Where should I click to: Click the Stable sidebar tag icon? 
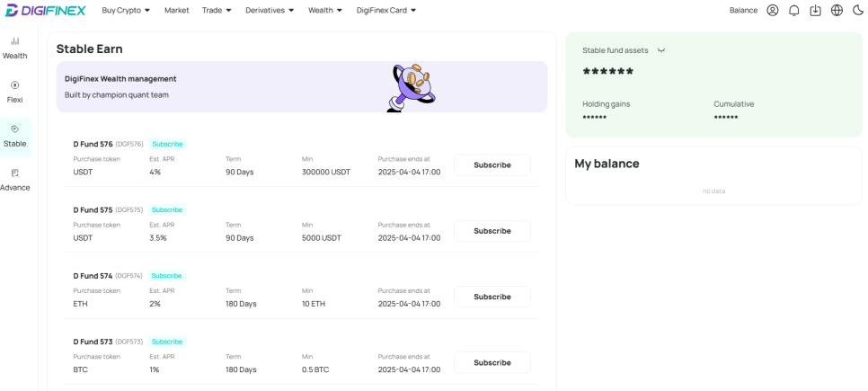click(15, 129)
